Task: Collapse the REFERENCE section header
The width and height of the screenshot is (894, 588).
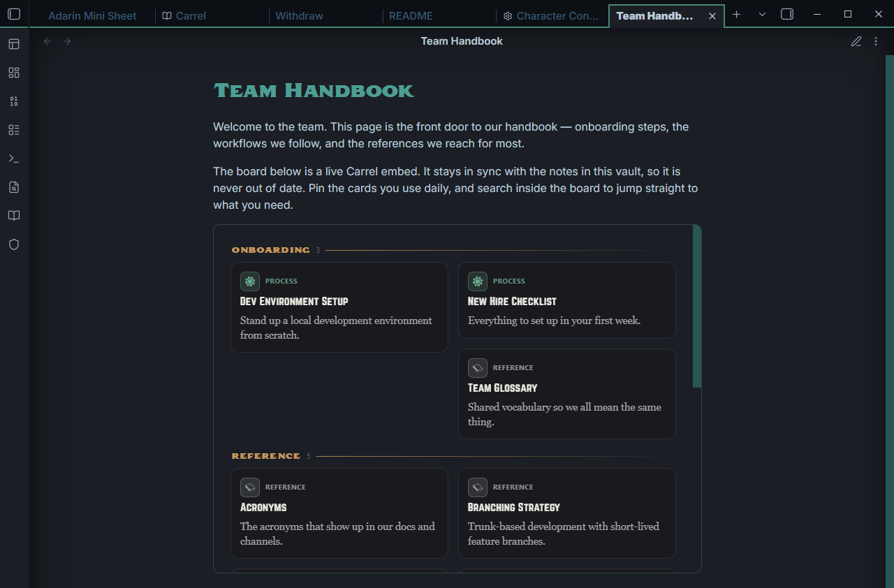Action: click(x=266, y=456)
